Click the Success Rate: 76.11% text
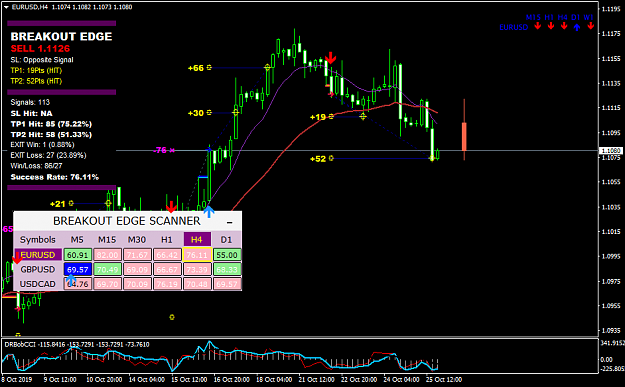625x387 pixels. pyautogui.click(x=55, y=177)
